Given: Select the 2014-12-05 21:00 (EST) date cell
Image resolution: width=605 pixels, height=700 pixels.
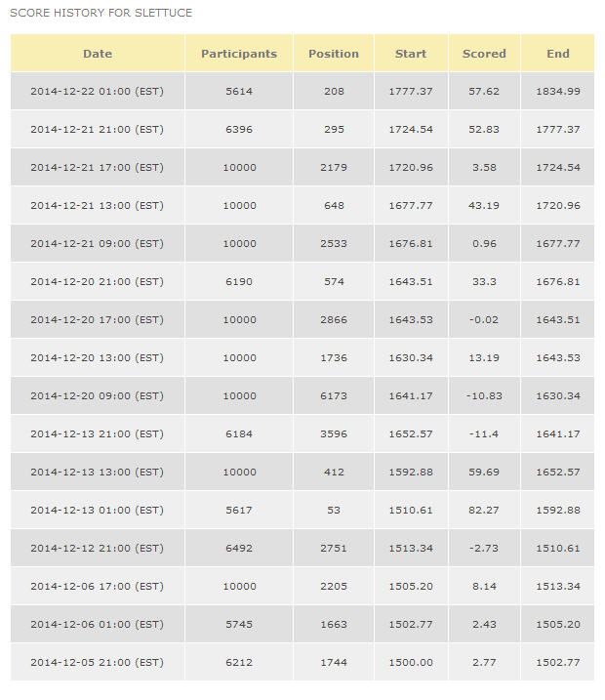Looking at the screenshot, I should tap(97, 662).
